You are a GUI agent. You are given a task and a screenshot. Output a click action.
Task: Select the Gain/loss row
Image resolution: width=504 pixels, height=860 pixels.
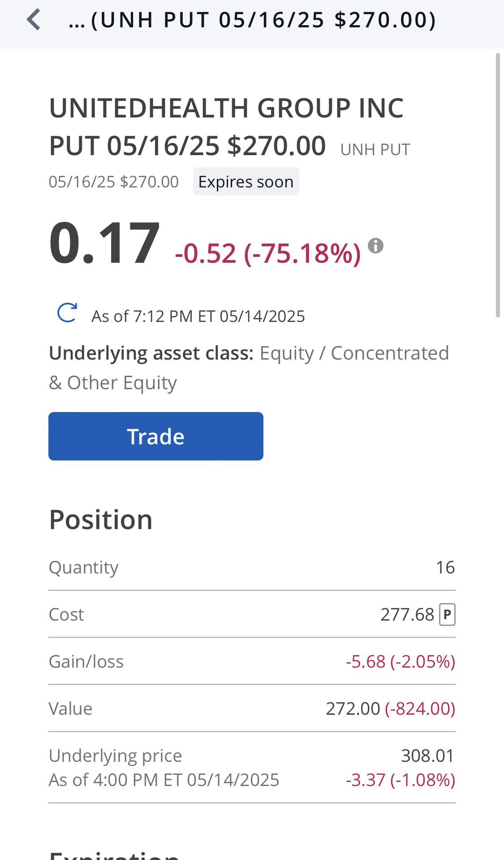[252, 661]
